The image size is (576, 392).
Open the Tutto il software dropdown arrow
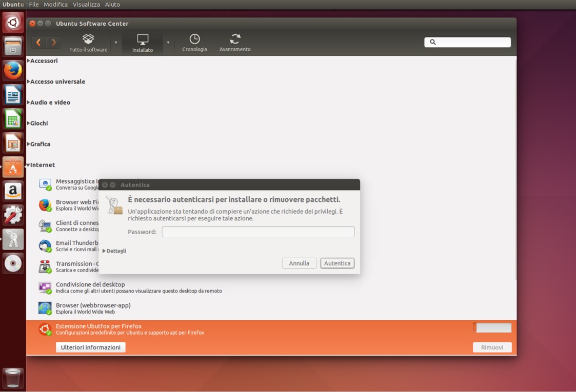[116, 43]
